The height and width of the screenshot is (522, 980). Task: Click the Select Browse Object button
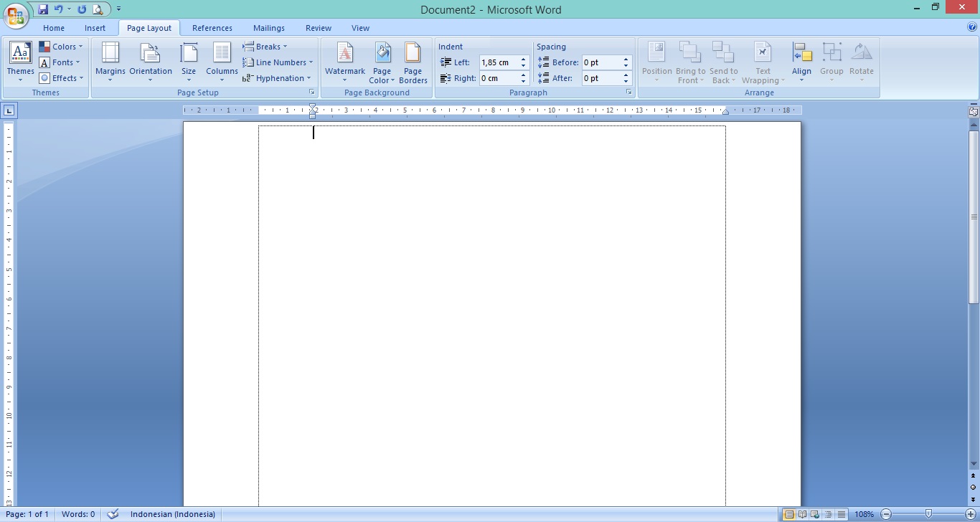974,487
